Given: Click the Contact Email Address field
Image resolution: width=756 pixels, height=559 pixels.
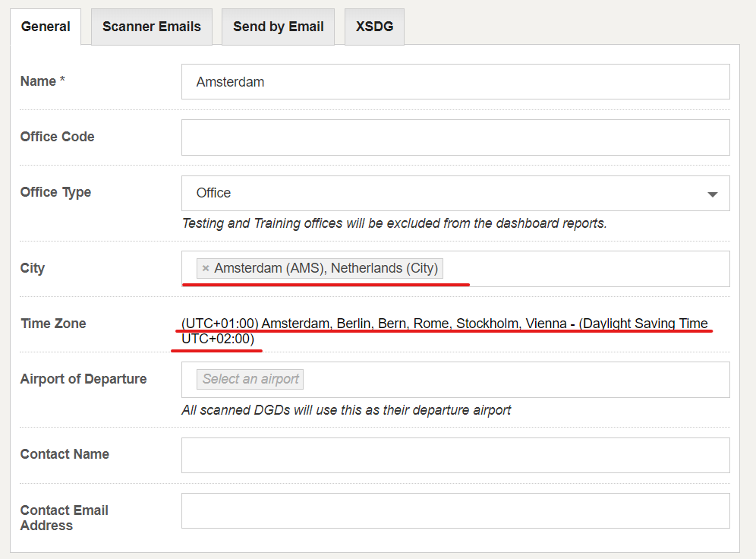Looking at the screenshot, I should tap(455, 510).
